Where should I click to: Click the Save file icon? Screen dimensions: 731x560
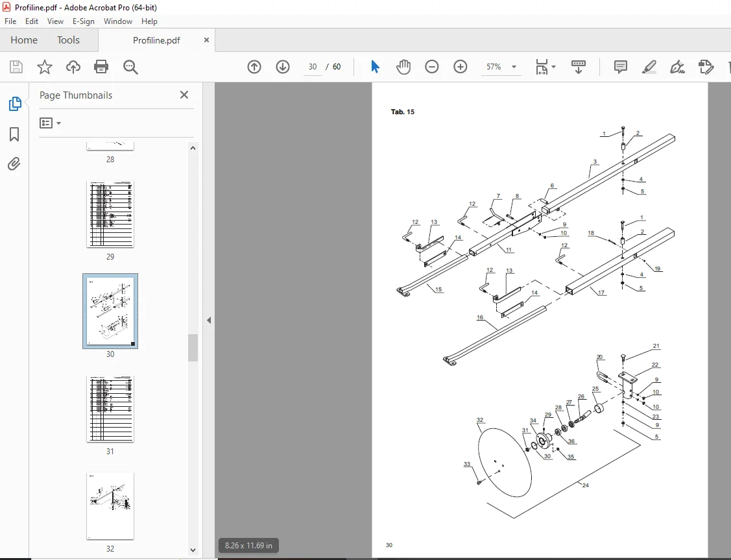[16, 67]
